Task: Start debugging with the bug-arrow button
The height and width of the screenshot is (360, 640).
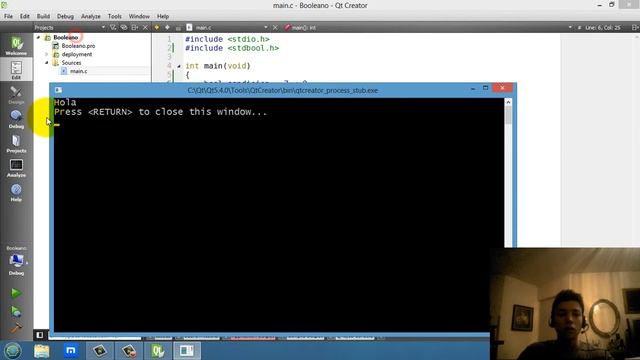Action: point(16,311)
